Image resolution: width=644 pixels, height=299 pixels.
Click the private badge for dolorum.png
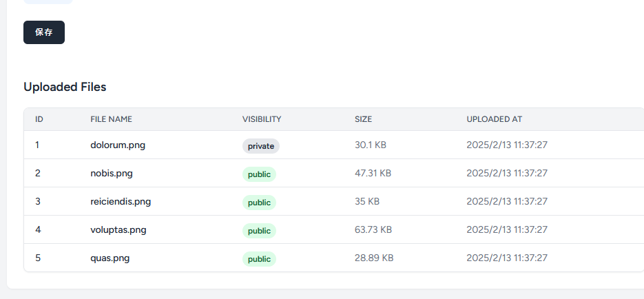261,146
